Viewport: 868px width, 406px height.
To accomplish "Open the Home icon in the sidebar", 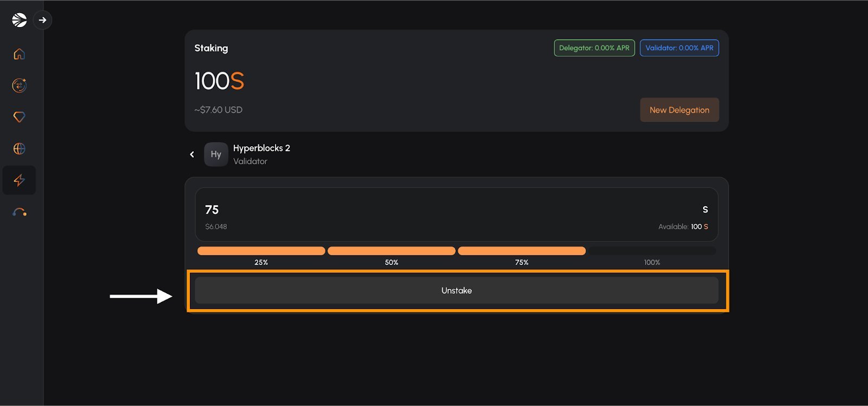I will pos(19,54).
